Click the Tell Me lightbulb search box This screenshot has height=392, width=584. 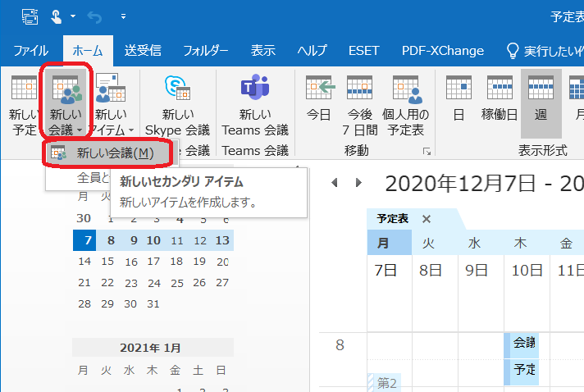(x=545, y=51)
